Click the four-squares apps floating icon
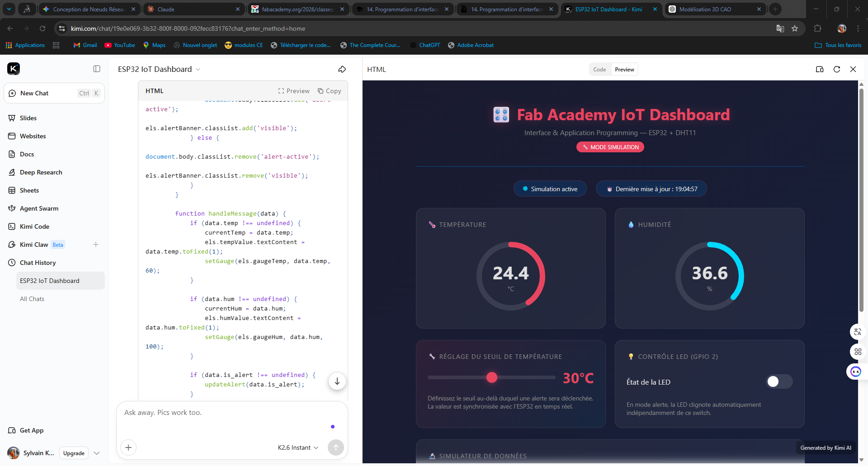The image size is (868, 466). point(858,352)
